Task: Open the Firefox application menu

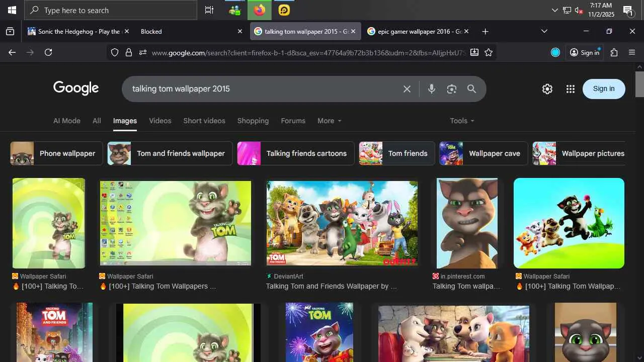Action: coord(632,52)
